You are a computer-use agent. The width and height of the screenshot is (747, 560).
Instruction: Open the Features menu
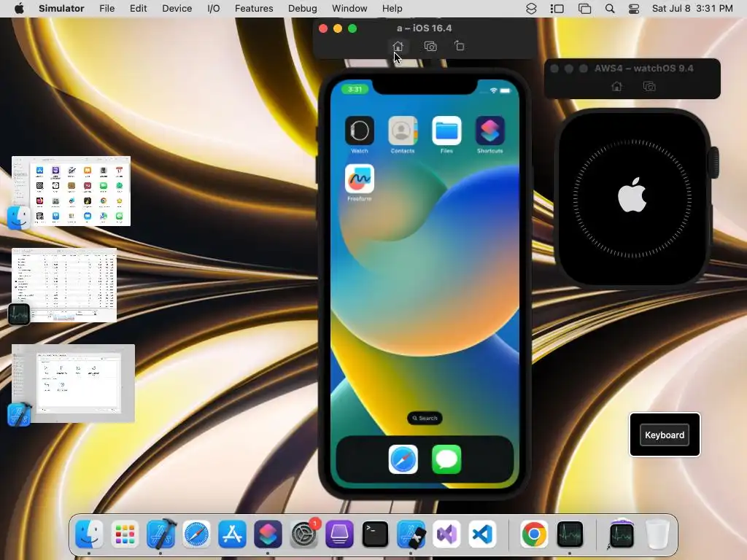tap(254, 9)
